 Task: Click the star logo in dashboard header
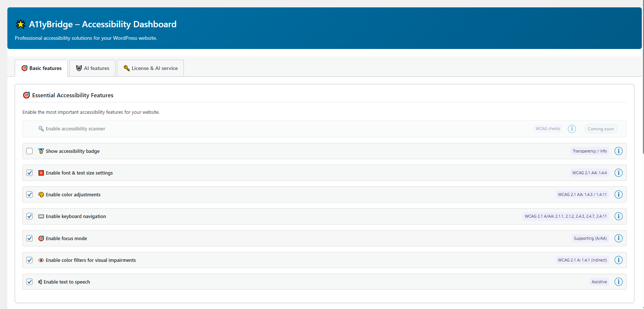(x=21, y=24)
